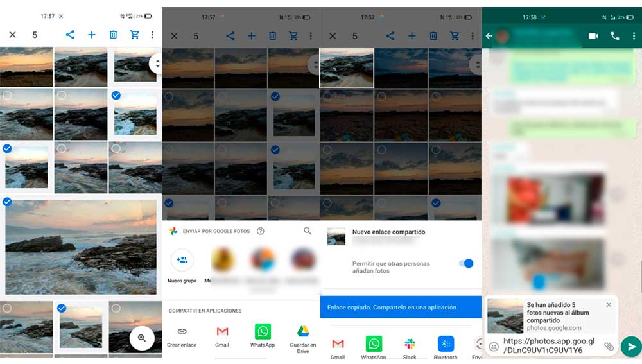Tap the Enlace copiado blue banner
Viewport: 642px width, 364px height.
tap(401, 307)
